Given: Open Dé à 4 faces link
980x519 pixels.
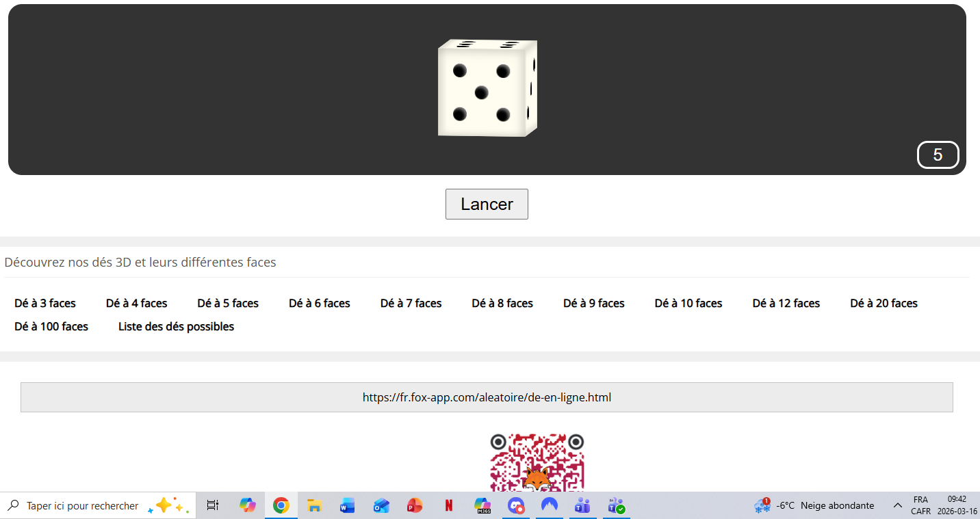Looking at the screenshot, I should (x=137, y=303).
